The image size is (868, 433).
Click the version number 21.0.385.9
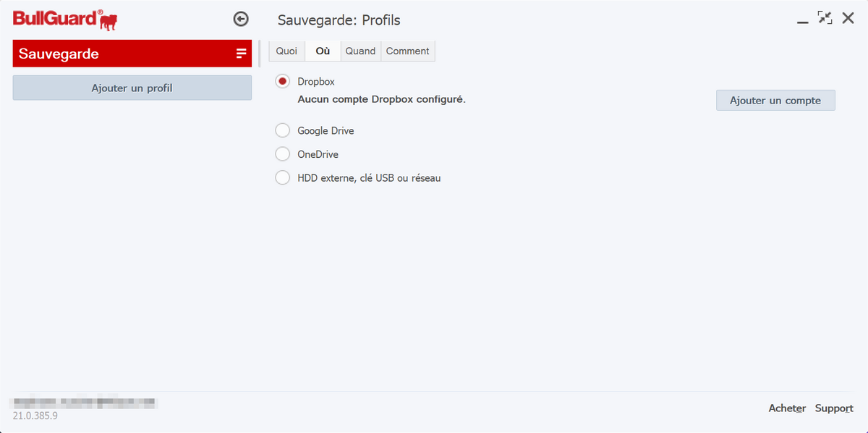35,416
